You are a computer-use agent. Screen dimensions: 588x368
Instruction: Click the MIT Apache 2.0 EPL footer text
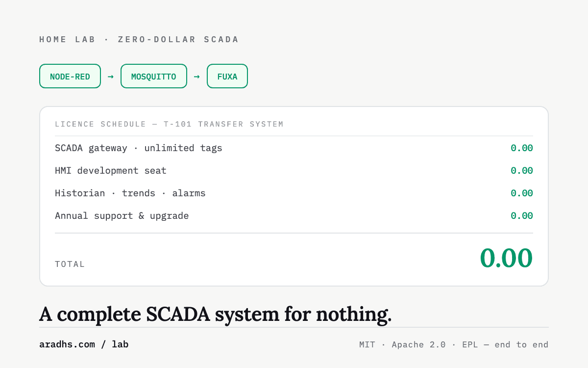[454, 344]
